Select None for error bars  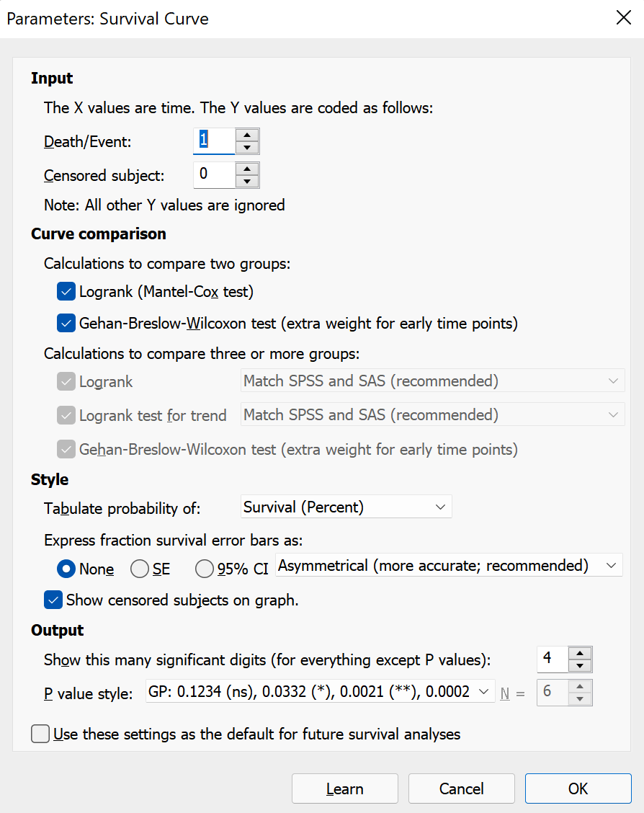tap(67, 569)
